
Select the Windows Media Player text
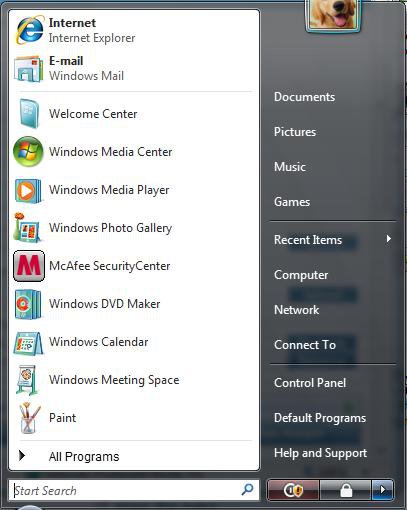(109, 190)
